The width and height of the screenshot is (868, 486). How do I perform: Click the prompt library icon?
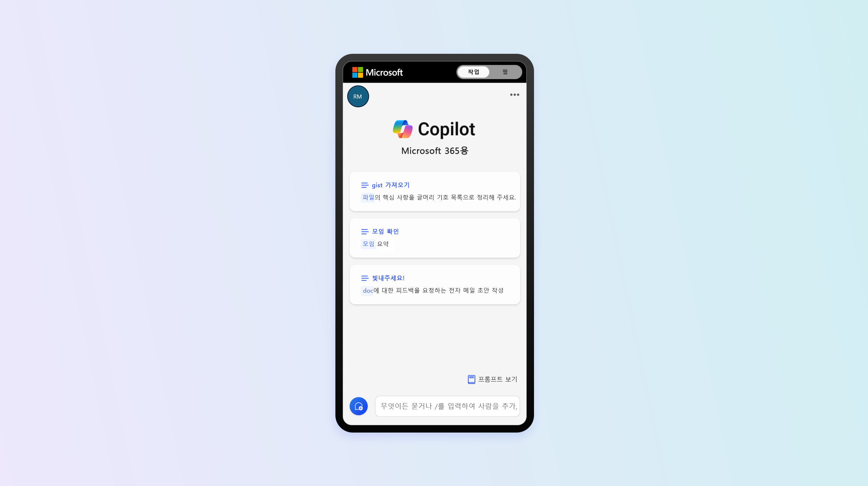click(471, 379)
